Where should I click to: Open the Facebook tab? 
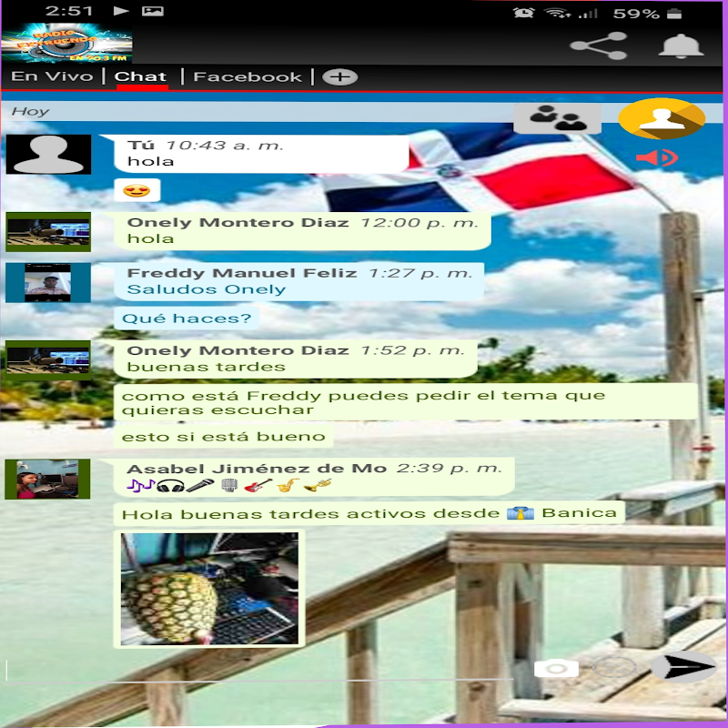[248, 76]
